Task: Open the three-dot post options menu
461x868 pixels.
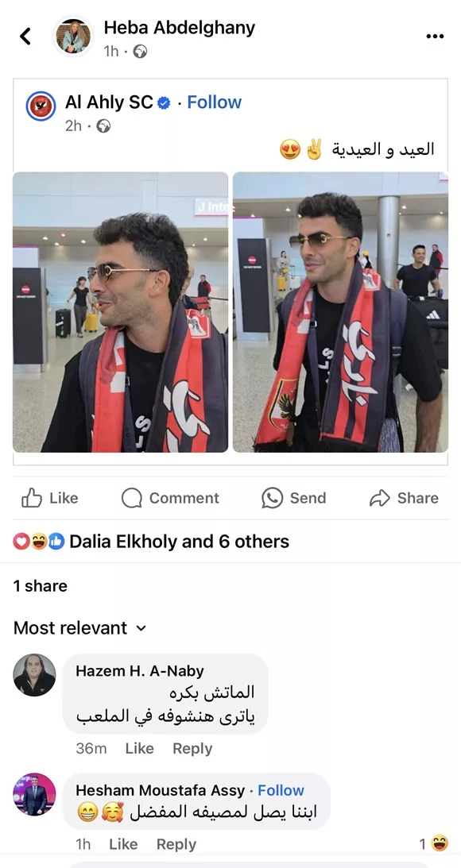Action: coord(435,37)
